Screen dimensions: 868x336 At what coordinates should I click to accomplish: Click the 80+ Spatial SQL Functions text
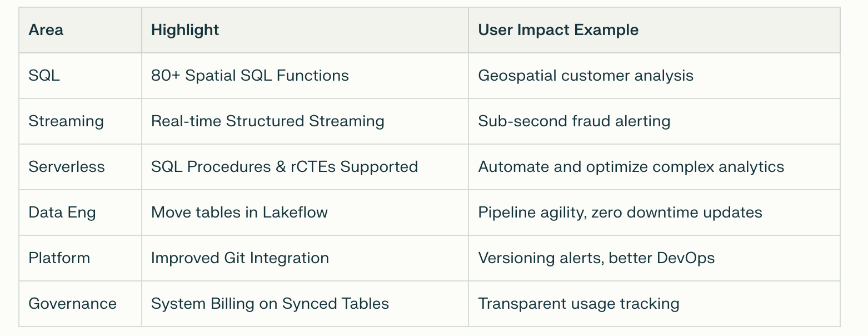pos(250,76)
